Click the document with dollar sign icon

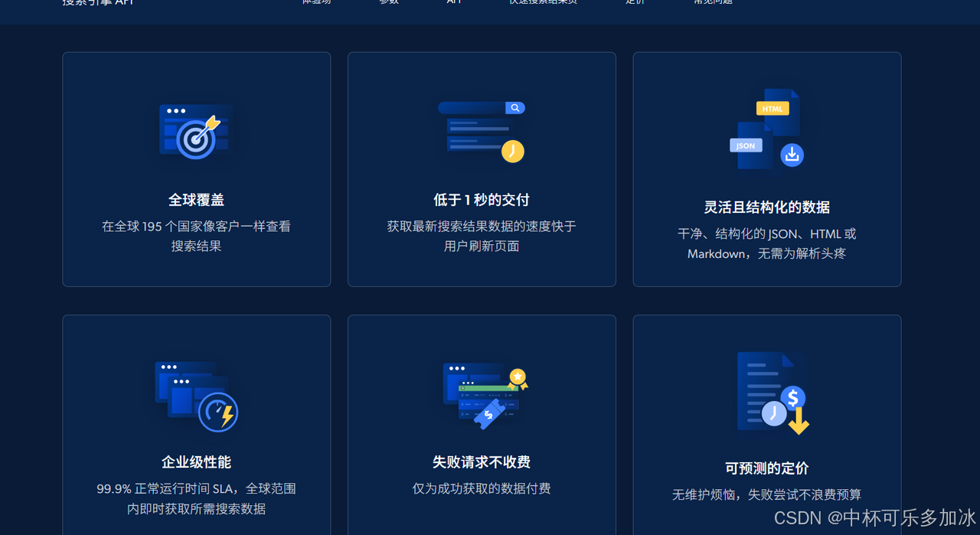pos(773,393)
